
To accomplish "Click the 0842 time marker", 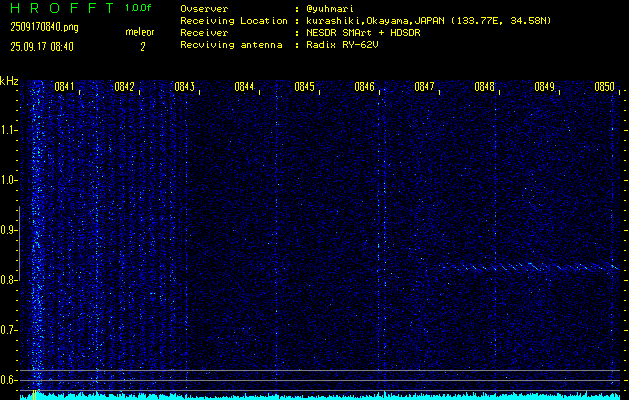I will click(x=124, y=87).
